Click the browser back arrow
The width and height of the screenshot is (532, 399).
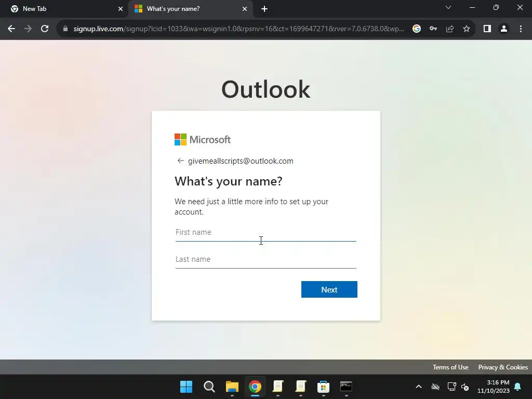[11, 29]
